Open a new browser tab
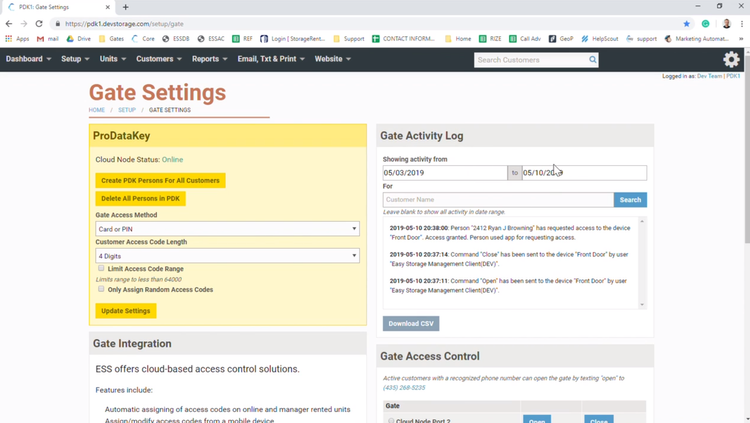750x423 pixels. pos(125,7)
